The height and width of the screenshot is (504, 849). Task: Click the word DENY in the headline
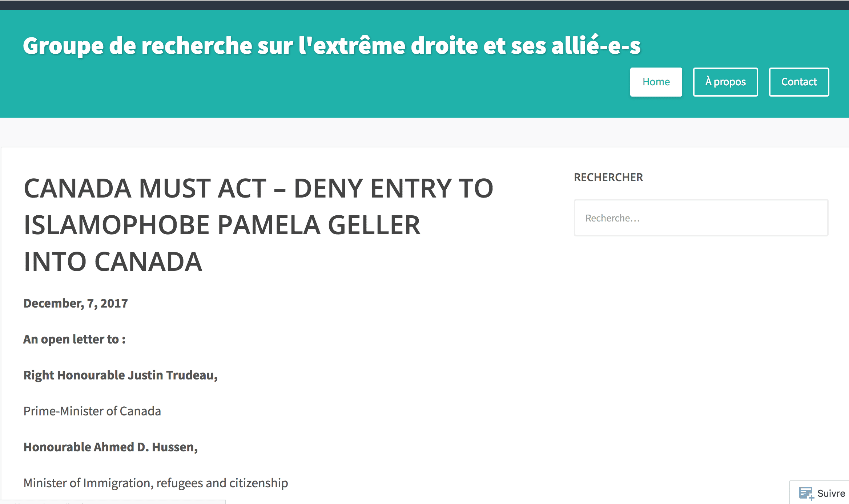pyautogui.click(x=328, y=189)
